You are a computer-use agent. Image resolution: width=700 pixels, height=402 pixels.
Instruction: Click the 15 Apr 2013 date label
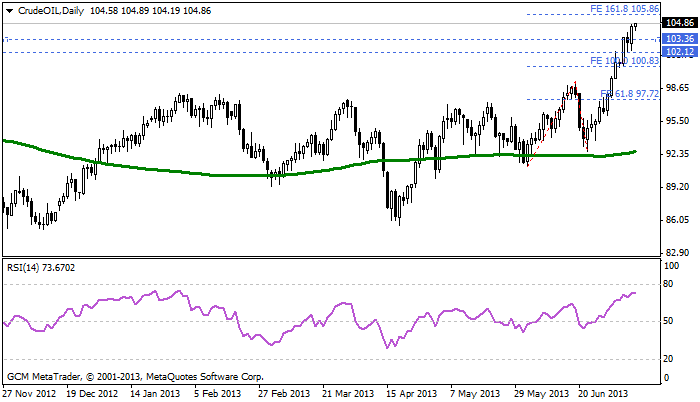click(407, 394)
